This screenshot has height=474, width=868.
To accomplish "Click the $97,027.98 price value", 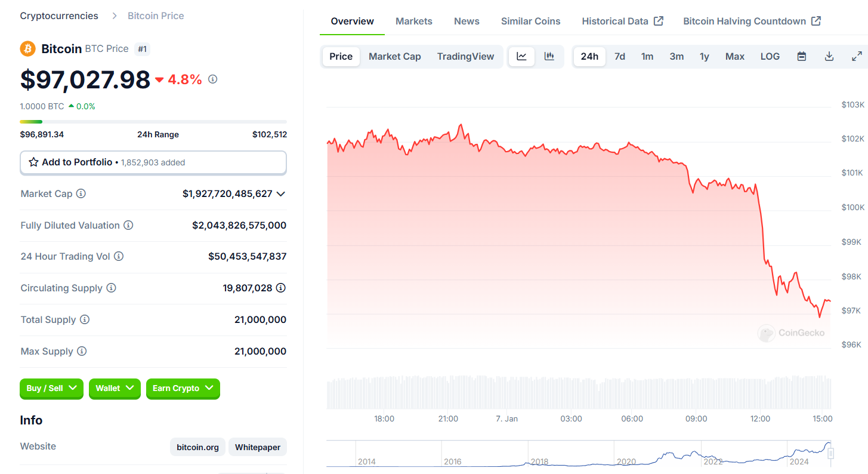I will [x=85, y=79].
